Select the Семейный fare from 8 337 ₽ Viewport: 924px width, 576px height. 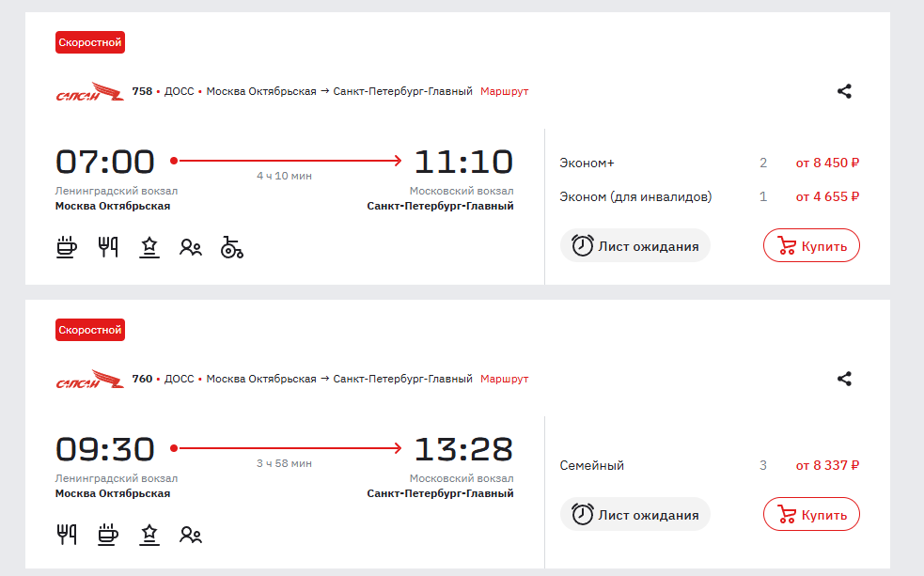pos(710,465)
